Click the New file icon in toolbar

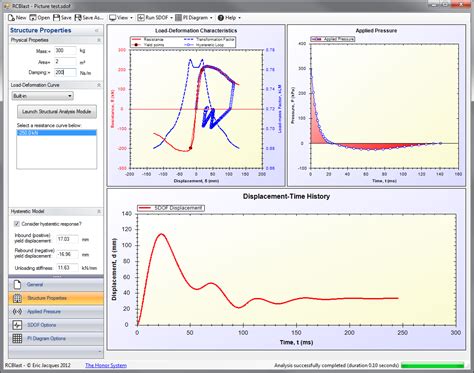tap(11, 18)
